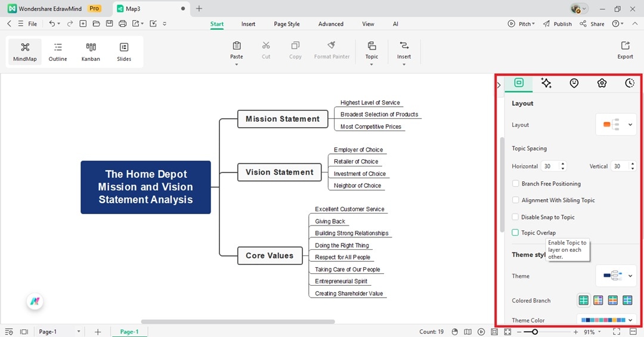644x337 pixels.
Task: Collapse the right side panel
Action: click(499, 85)
